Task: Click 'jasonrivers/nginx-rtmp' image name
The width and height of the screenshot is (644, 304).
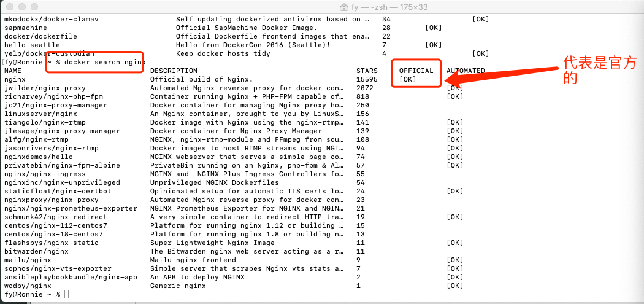Action: (x=52, y=148)
